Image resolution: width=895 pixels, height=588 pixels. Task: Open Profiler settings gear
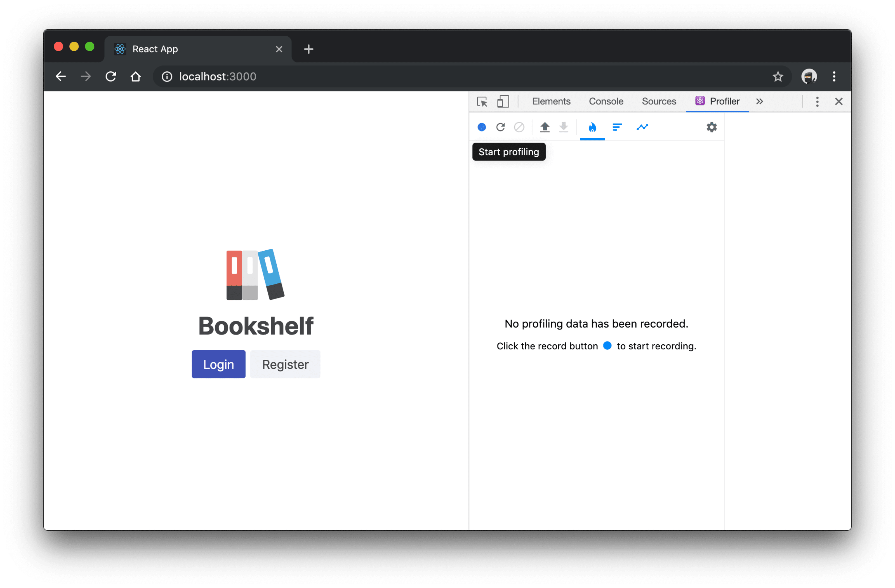(712, 127)
